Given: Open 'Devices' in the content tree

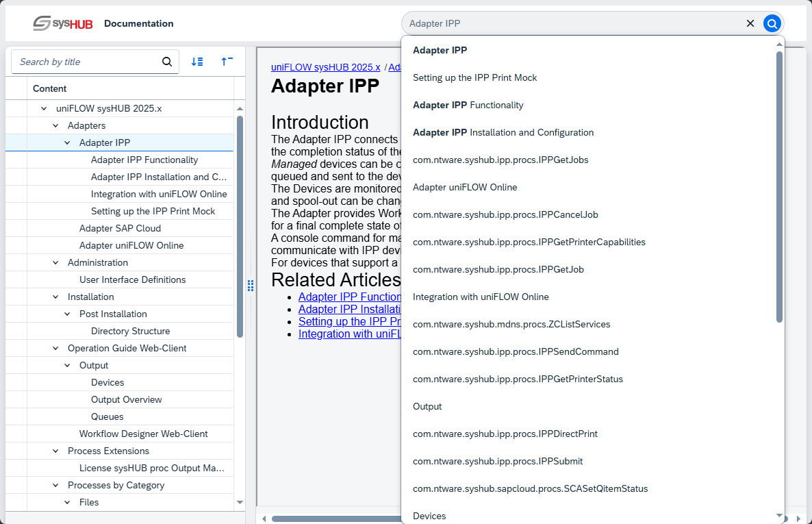Looking at the screenshot, I should [x=107, y=382].
